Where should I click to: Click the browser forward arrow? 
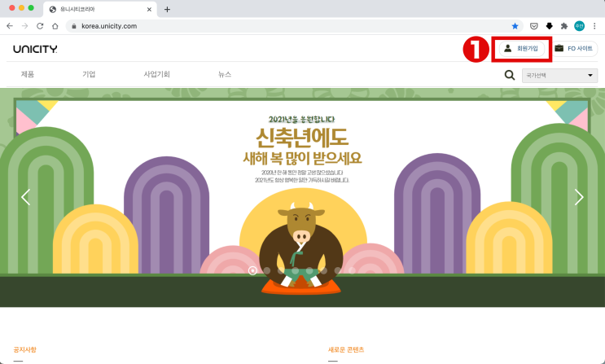click(x=24, y=26)
